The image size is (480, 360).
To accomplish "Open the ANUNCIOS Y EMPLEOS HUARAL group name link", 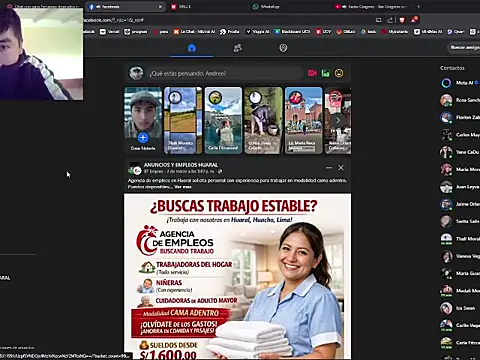I will pos(181,165).
